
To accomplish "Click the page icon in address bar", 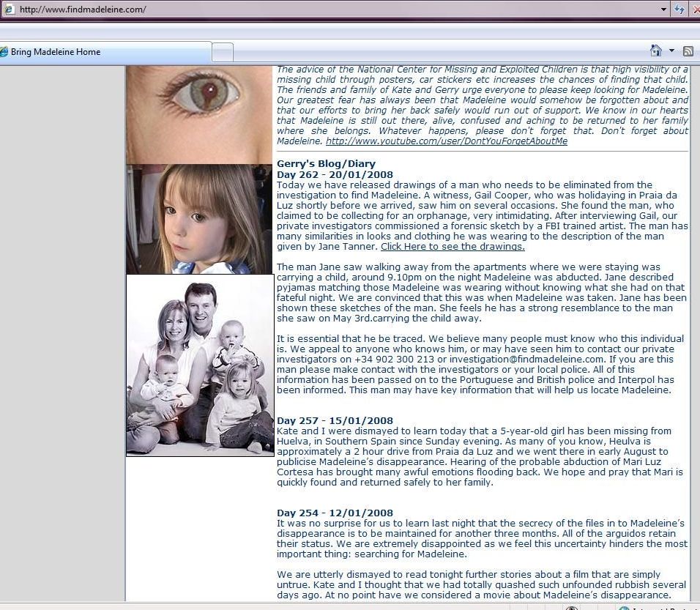I will coord(9,10).
